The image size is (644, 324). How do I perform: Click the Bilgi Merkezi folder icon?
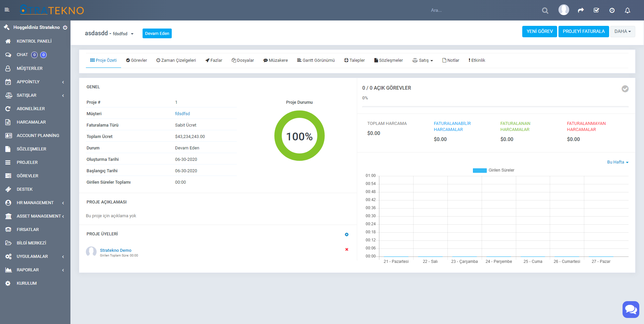tap(8, 243)
